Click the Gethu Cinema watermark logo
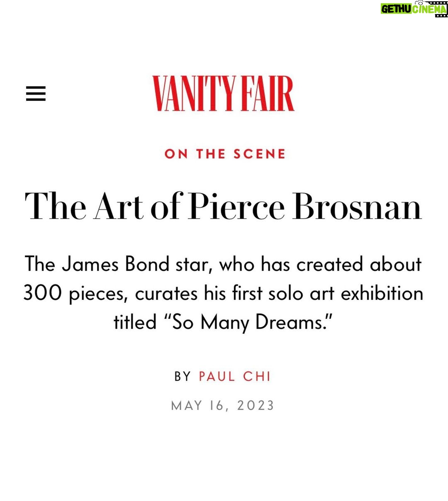The image size is (448, 501). 414,8
